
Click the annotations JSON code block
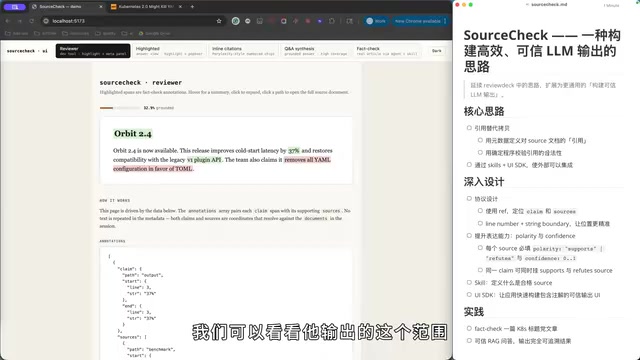click(226, 304)
